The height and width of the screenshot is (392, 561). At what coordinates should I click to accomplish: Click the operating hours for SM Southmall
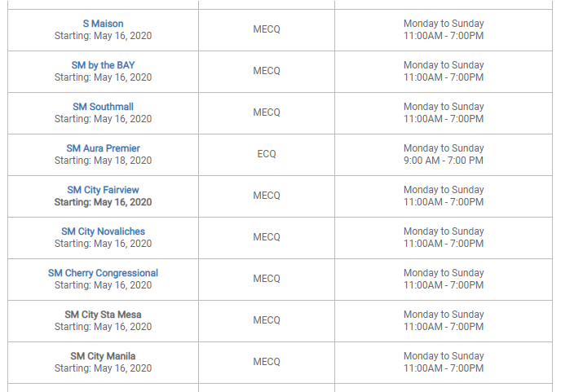pos(444,112)
